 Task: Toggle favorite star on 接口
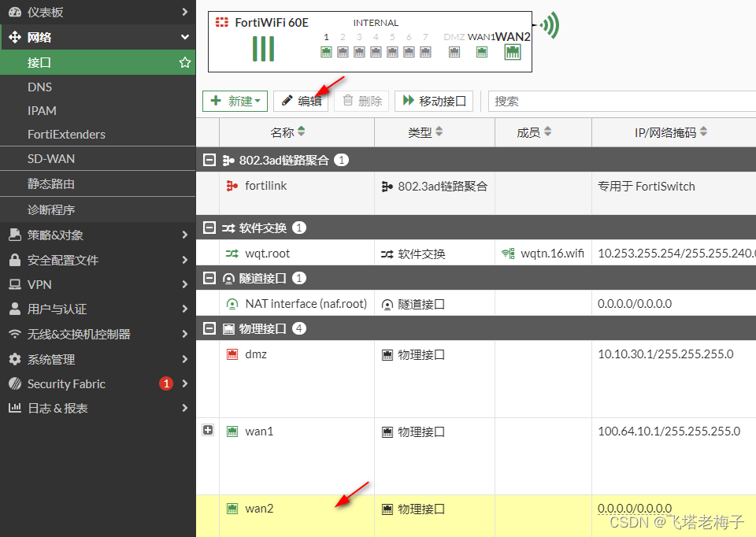click(x=184, y=62)
